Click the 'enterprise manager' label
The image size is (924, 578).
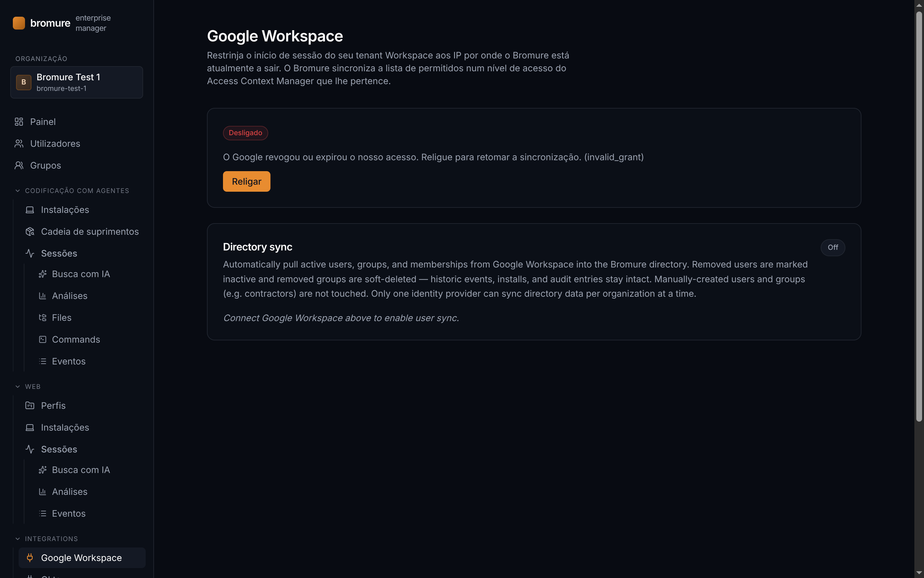93,23
